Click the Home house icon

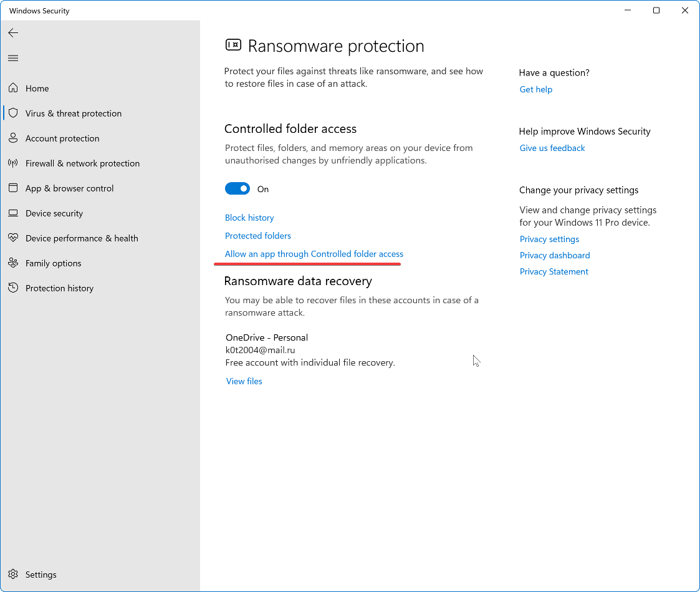[x=13, y=88]
